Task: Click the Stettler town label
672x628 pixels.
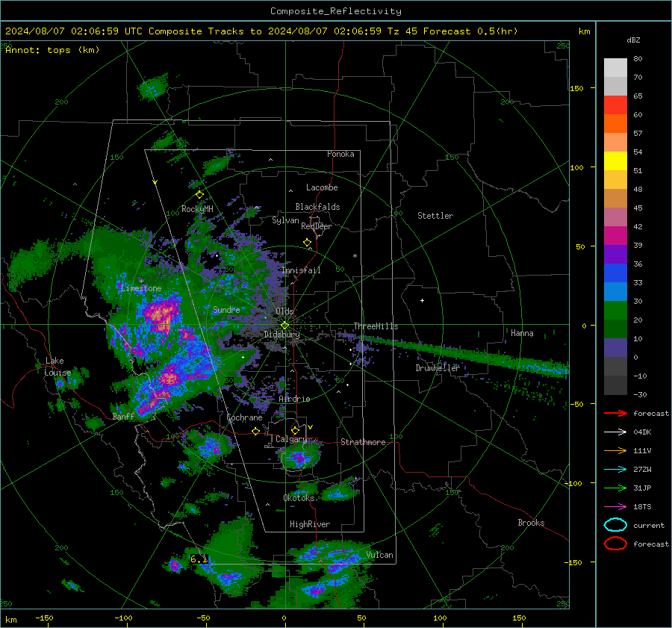Action: [x=435, y=216]
